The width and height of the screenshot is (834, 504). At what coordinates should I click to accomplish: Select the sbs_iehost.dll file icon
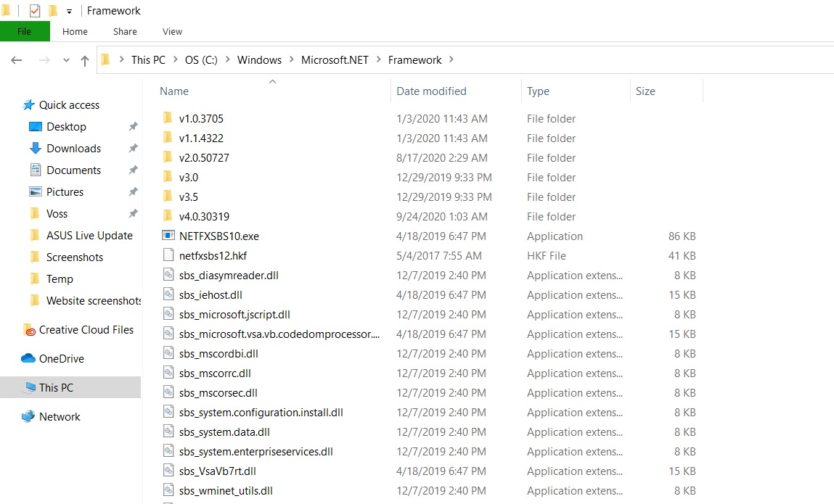pos(168,294)
